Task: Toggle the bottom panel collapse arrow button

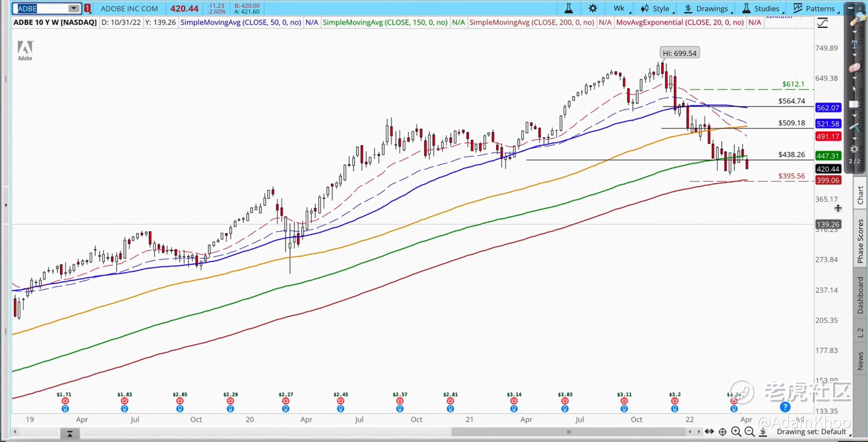Action: coord(70,434)
